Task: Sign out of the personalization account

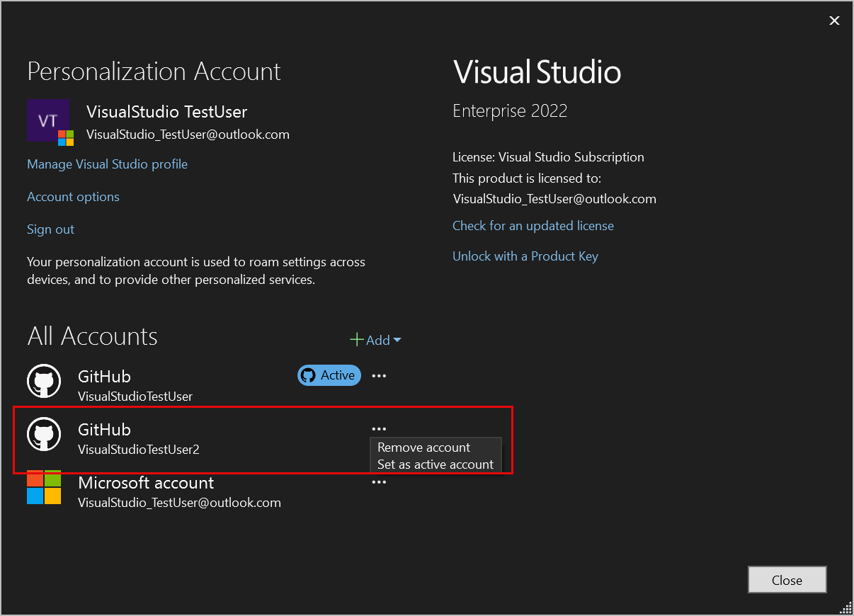Action: click(x=50, y=229)
